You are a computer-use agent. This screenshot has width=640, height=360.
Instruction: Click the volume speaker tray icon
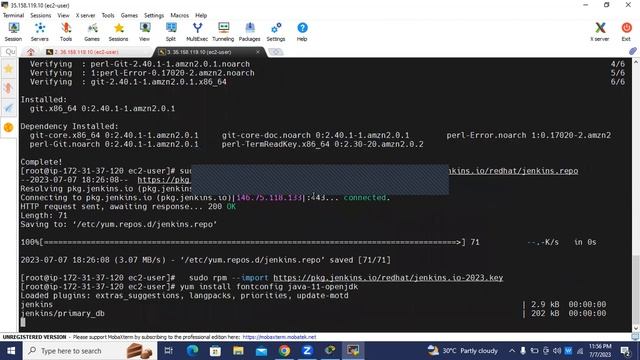[557, 351]
